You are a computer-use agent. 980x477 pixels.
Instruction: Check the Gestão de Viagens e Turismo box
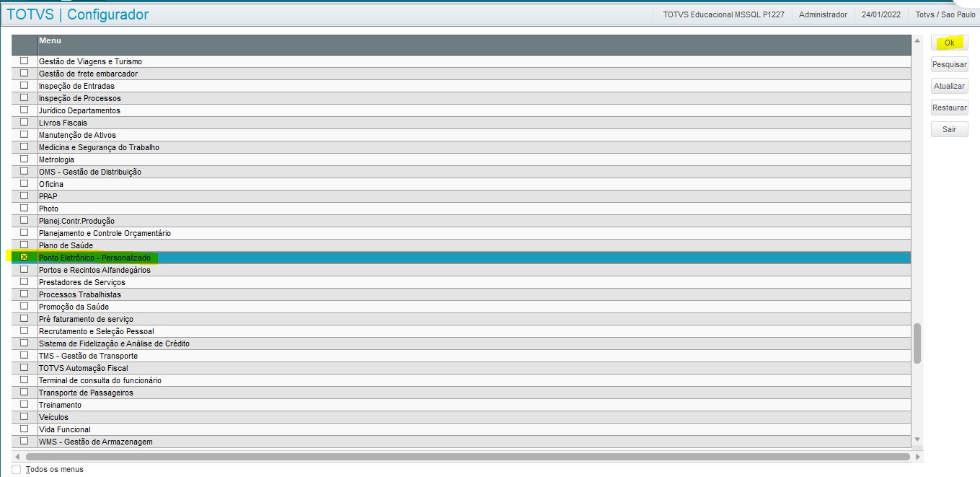[x=24, y=61]
